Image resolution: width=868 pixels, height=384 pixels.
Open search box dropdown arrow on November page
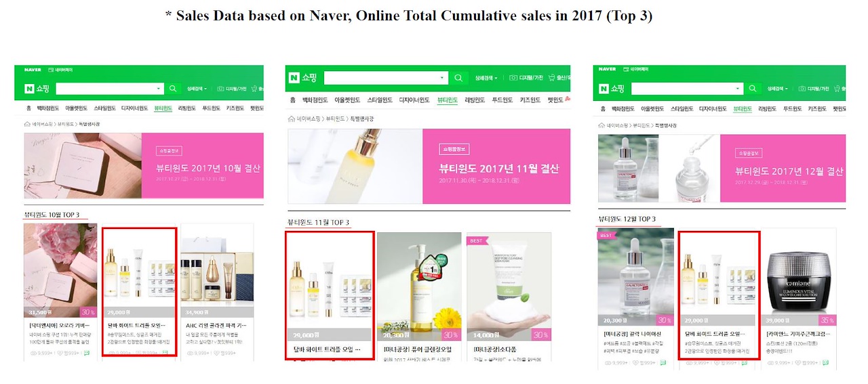(x=442, y=78)
